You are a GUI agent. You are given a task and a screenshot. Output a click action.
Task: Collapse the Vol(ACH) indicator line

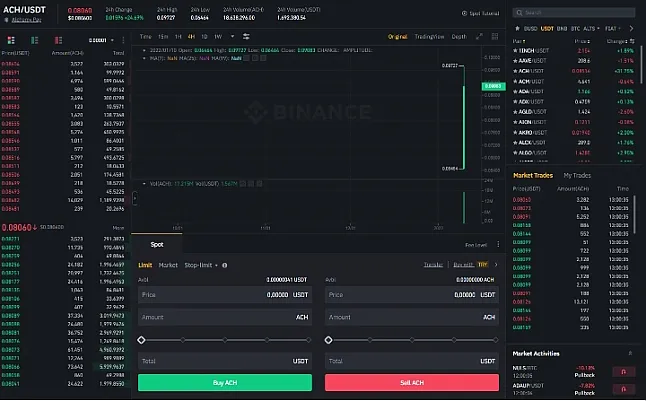click(x=144, y=184)
